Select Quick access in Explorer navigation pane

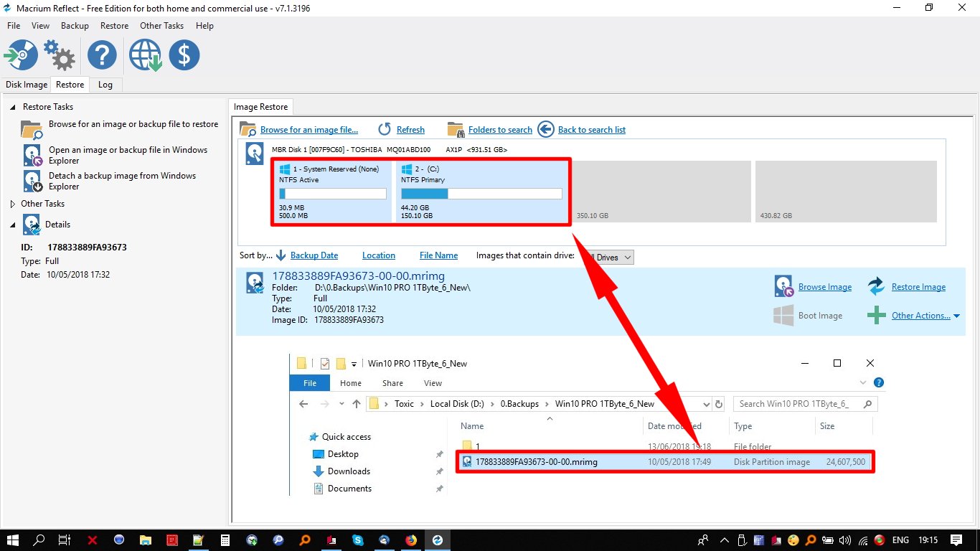tap(347, 437)
